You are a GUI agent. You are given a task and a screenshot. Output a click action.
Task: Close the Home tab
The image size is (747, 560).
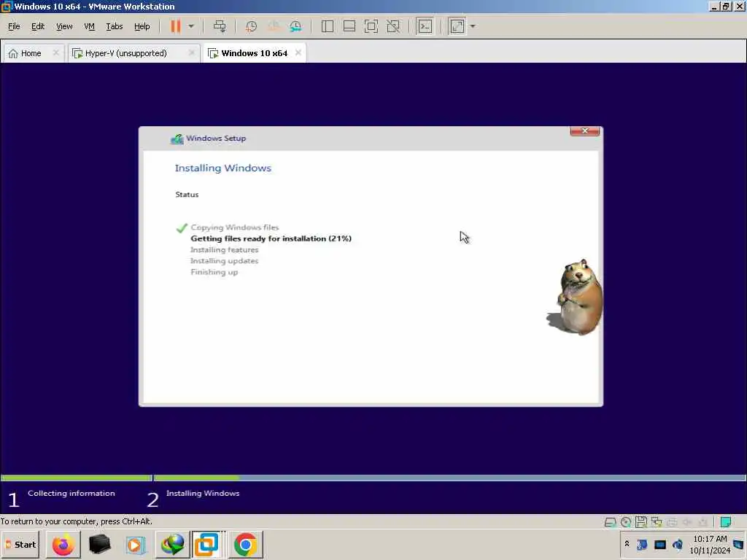(x=55, y=52)
